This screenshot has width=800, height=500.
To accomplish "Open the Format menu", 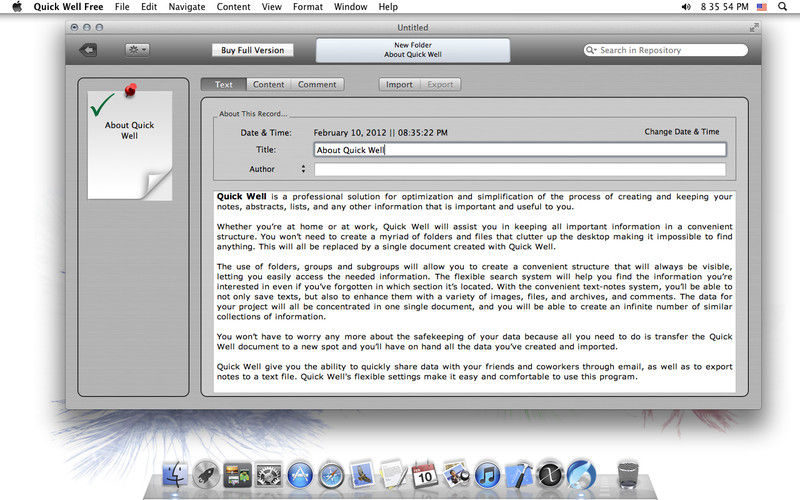I will (x=308, y=7).
